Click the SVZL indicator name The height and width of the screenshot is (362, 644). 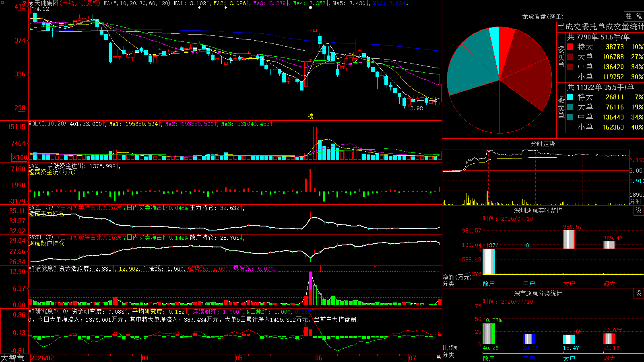pos(35,208)
